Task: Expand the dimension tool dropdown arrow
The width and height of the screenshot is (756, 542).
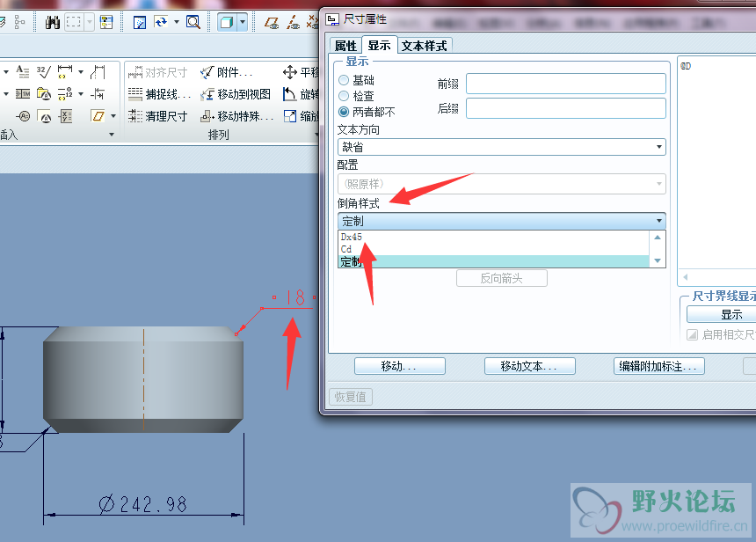Action: click(x=81, y=72)
